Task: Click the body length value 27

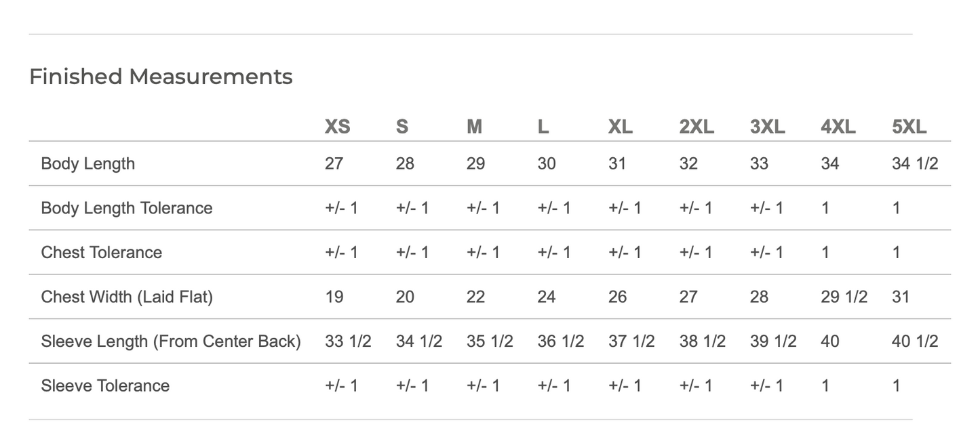Action: (x=334, y=164)
